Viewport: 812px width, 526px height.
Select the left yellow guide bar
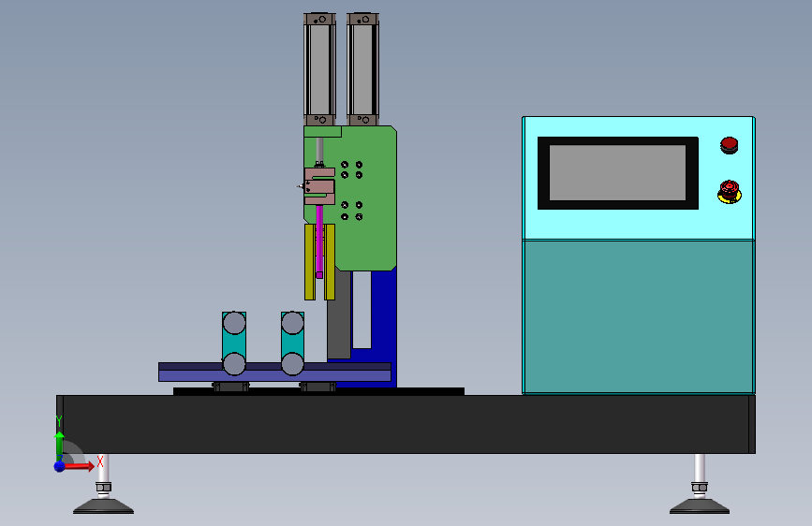(310, 262)
